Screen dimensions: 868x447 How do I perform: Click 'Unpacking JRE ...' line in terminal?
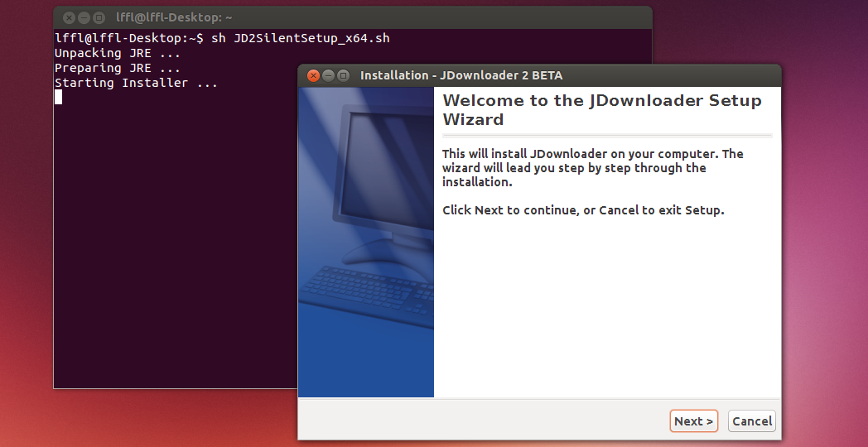(118, 53)
